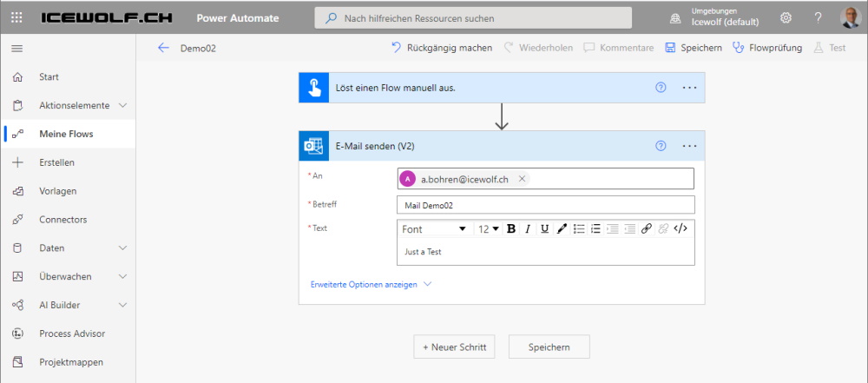Open the app launcher waffle grid

click(17, 17)
